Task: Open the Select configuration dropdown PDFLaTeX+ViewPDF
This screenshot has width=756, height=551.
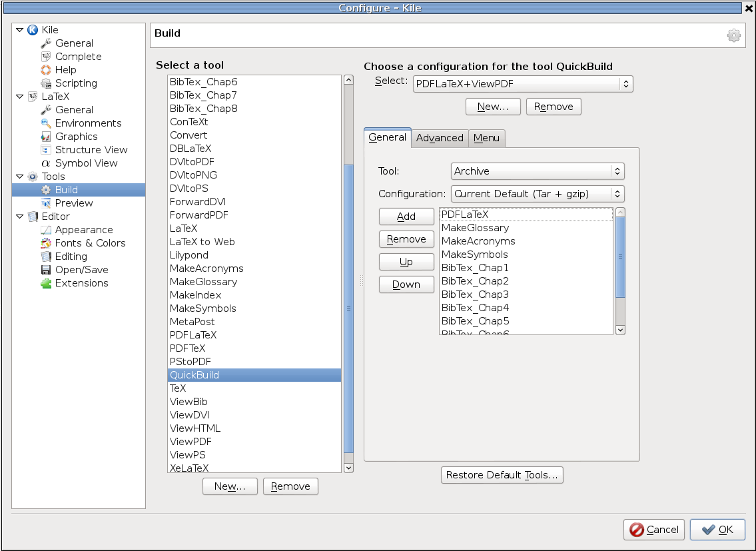Action: [x=523, y=84]
